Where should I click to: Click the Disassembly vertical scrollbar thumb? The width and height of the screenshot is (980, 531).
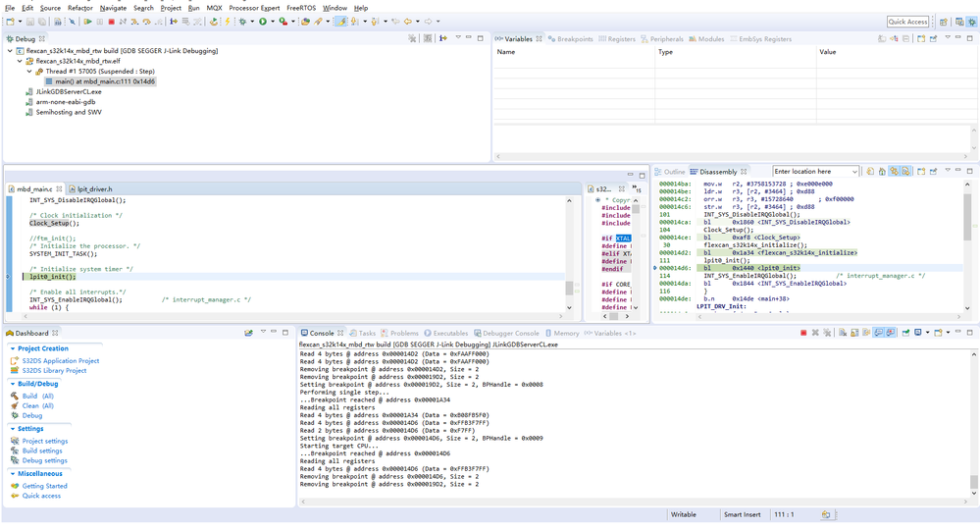coord(967,217)
